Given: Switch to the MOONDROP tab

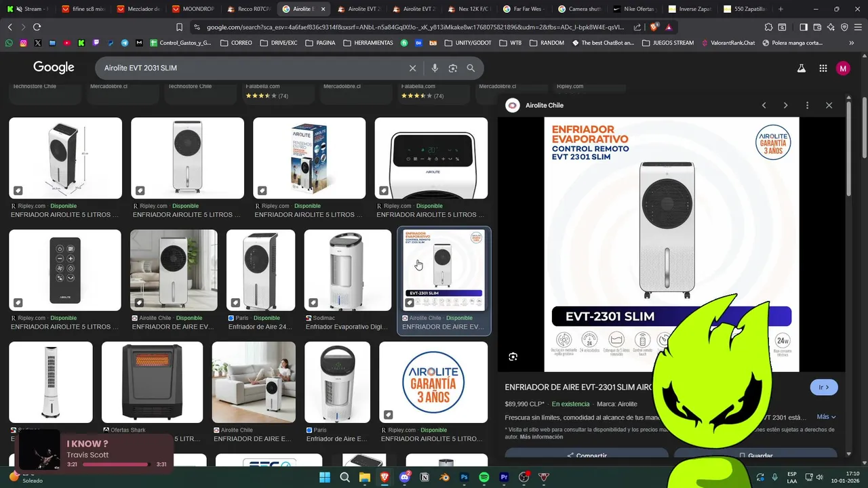Looking at the screenshot, I should click(193, 9).
